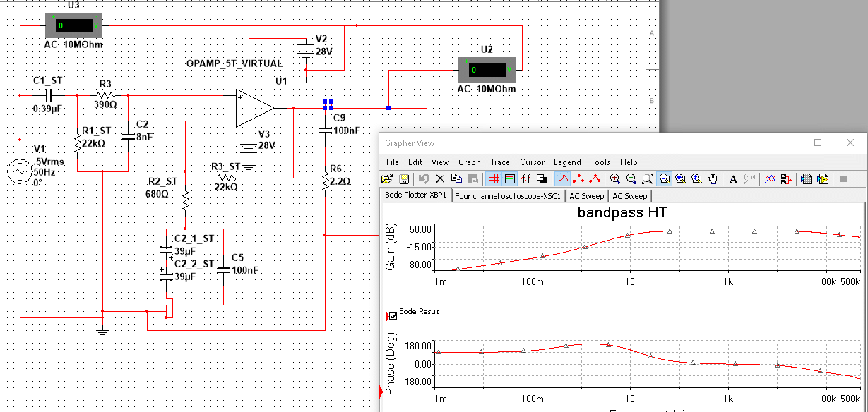Click the 'C2' 8nF capacitor label

pyautogui.click(x=142, y=124)
